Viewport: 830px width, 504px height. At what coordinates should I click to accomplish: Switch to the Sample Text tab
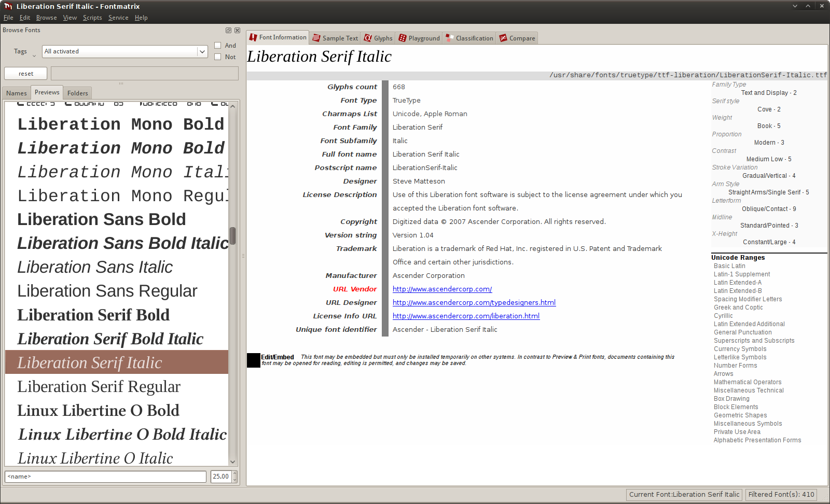click(335, 38)
